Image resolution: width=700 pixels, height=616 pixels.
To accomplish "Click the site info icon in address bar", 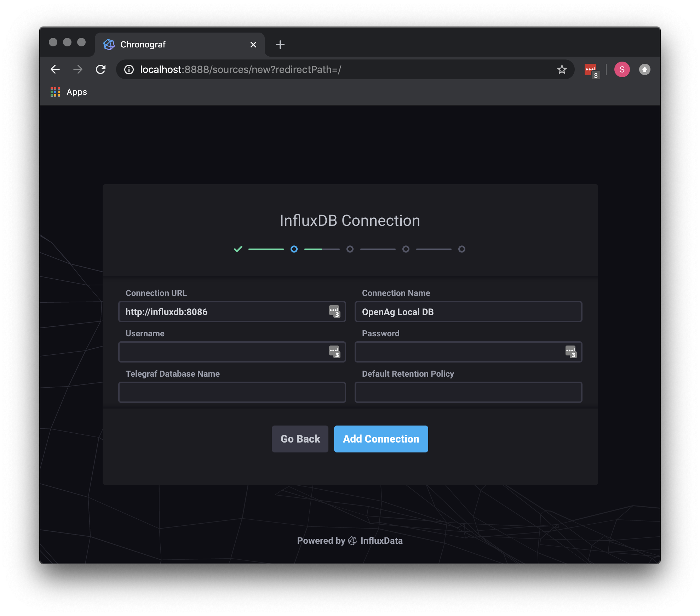I will point(129,69).
